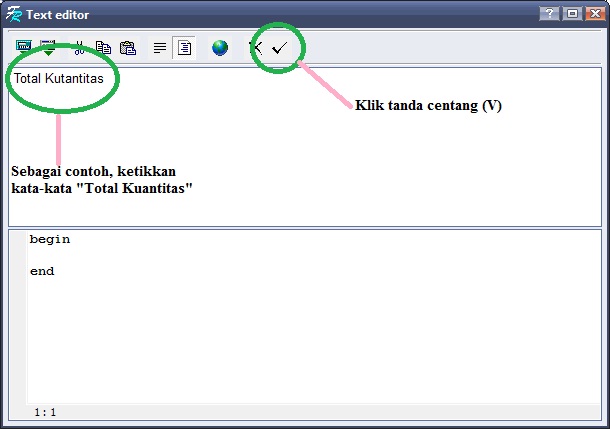Screen dimensions: 610x429
Task: Click the scissors Cut icon
Action: (79, 48)
